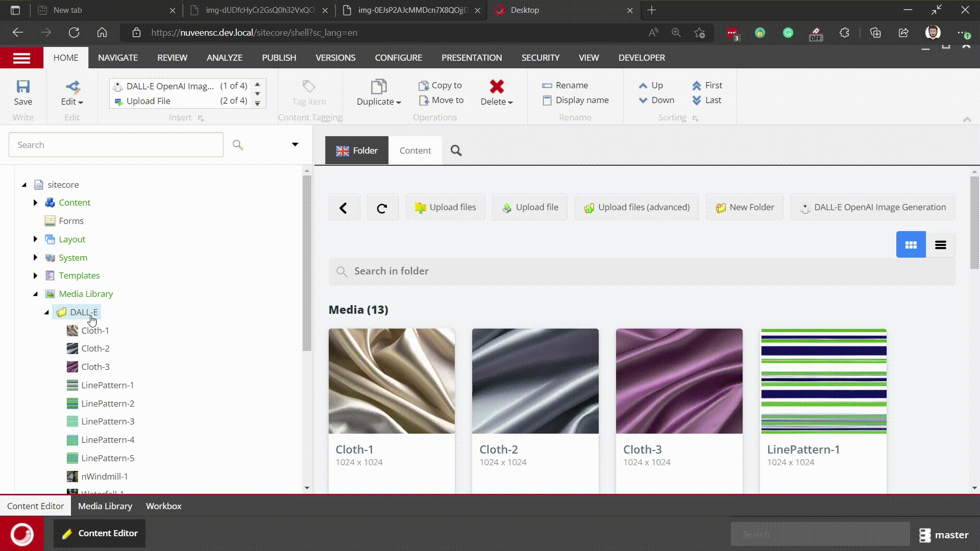This screenshot has height=551, width=980.
Task: Click the Duplicate item icon
Action: point(378,86)
